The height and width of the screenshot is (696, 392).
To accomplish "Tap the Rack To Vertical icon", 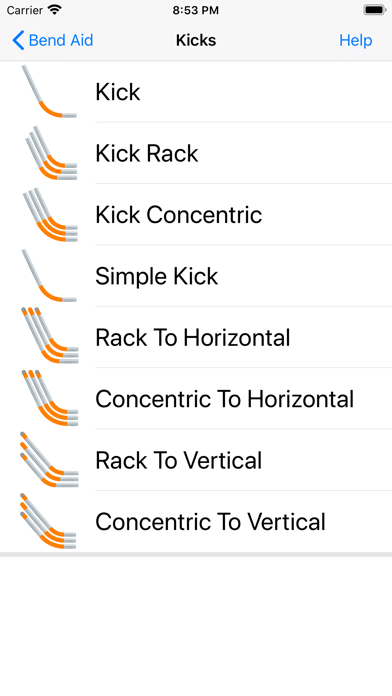I will point(49,459).
